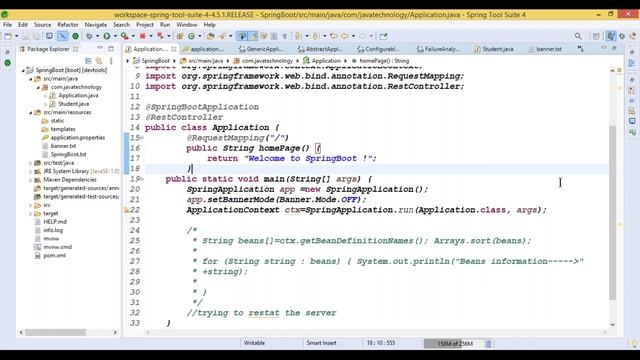The width and height of the screenshot is (640, 360).
Task: Click the editor vertical scrollbar thumb
Action: pyautogui.click(x=612, y=212)
